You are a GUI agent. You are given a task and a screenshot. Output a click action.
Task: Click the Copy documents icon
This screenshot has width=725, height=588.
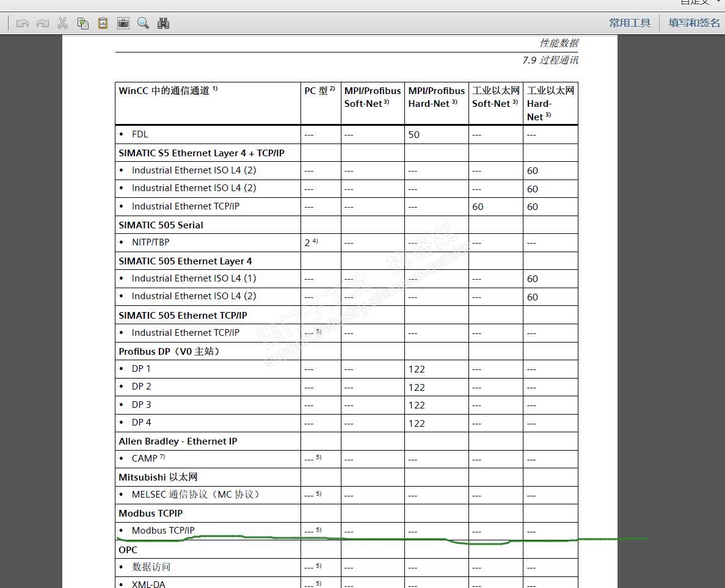pyautogui.click(x=83, y=23)
